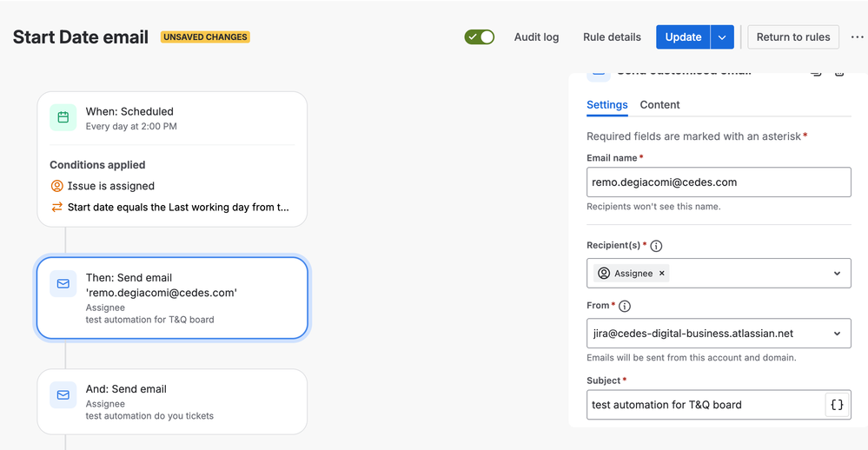Click the calendar icon on Scheduled trigger

pyautogui.click(x=63, y=117)
